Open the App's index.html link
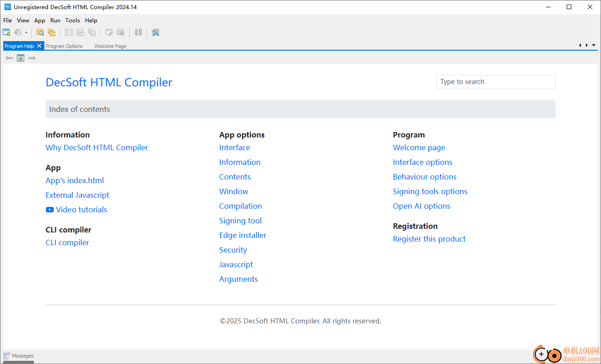Image resolution: width=601 pixels, height=364 pixels. (x=75, y=180)
